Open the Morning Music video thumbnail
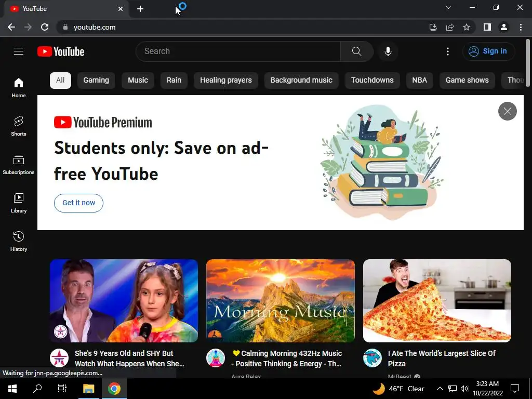Image resolution: width=532 pixels, height=399 pixels. coord(281,301)
